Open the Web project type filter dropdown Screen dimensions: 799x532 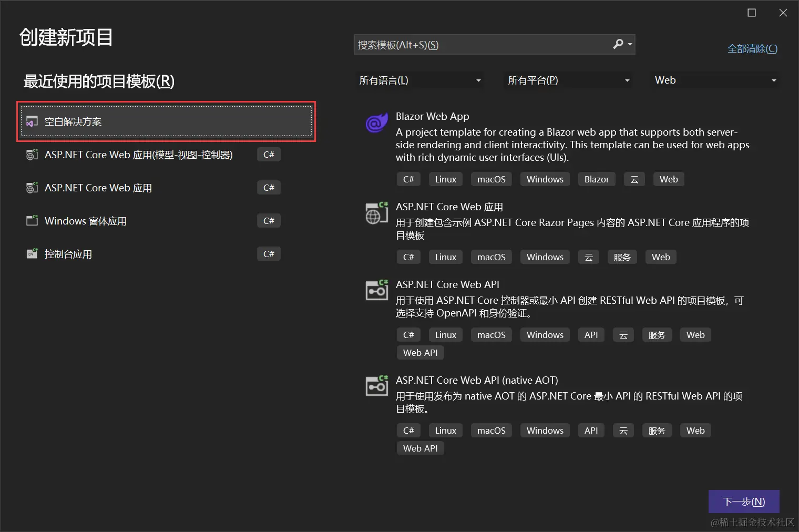[x=715, y=80]
